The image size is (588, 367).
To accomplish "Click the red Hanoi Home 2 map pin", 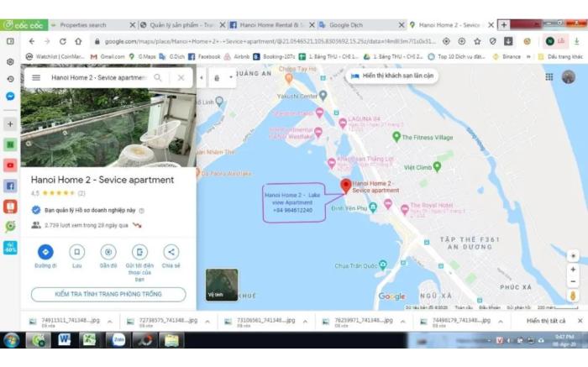I will (x=346, y=186).
